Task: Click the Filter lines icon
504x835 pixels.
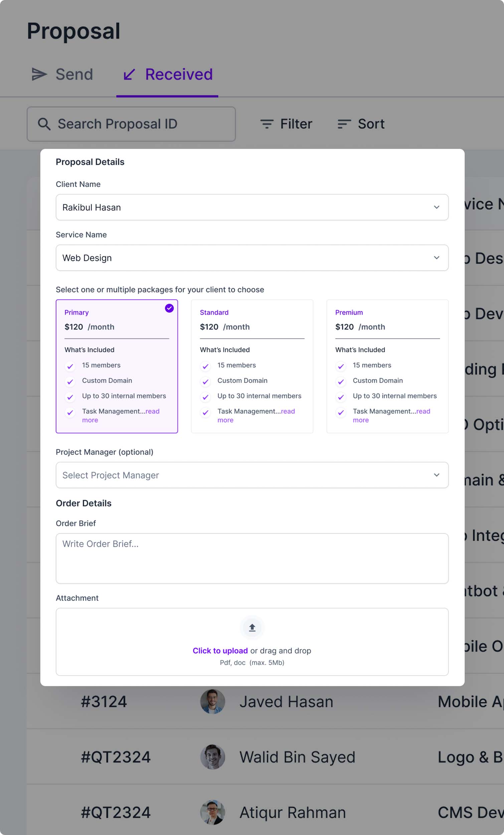Action: pyautogui.click(x=267, y=124)
